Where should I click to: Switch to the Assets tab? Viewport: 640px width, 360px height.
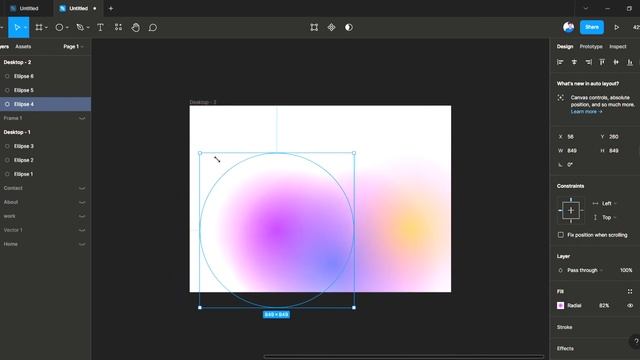[23, 47]
